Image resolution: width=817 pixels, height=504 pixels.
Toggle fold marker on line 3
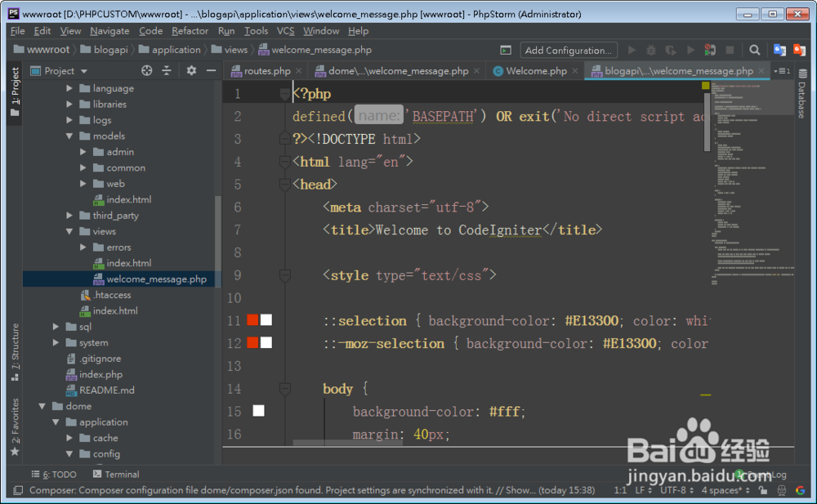click(284, 139)
